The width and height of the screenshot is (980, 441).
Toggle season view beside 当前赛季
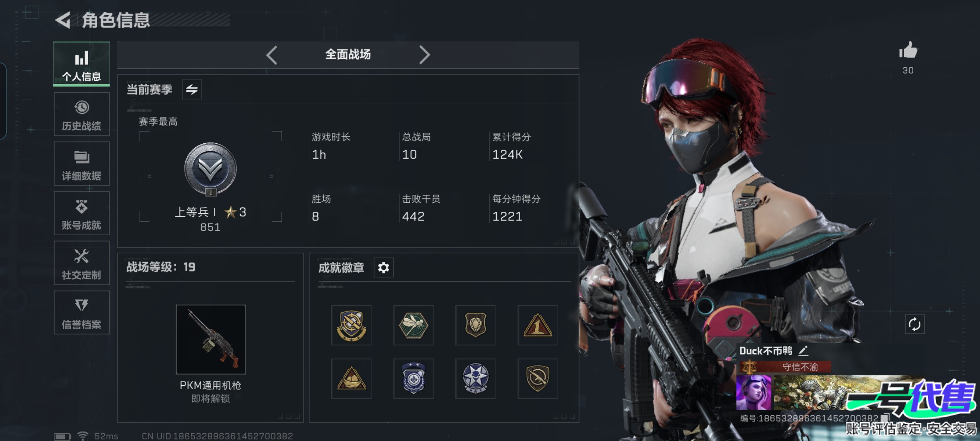pyautogui.click(x=192, y=90)
